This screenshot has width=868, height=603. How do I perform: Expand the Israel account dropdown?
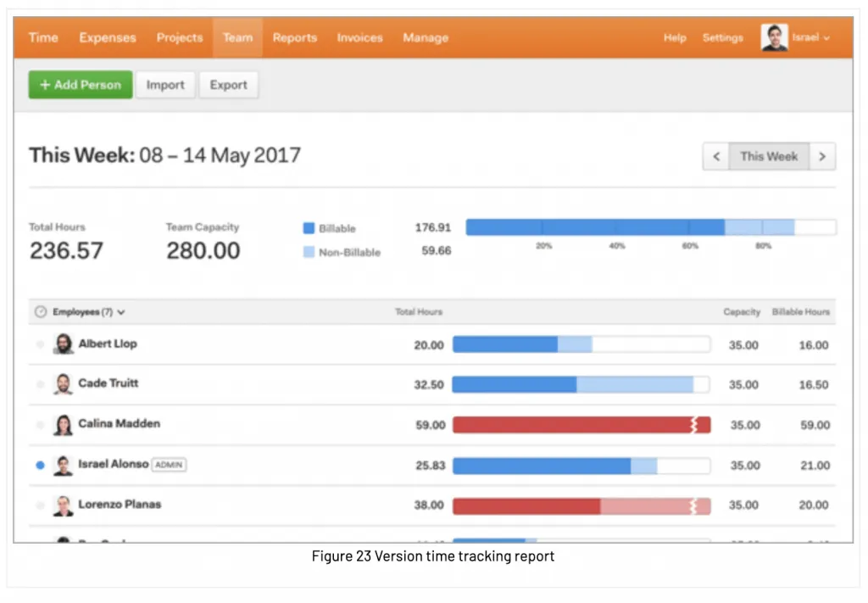click(810, 37)
